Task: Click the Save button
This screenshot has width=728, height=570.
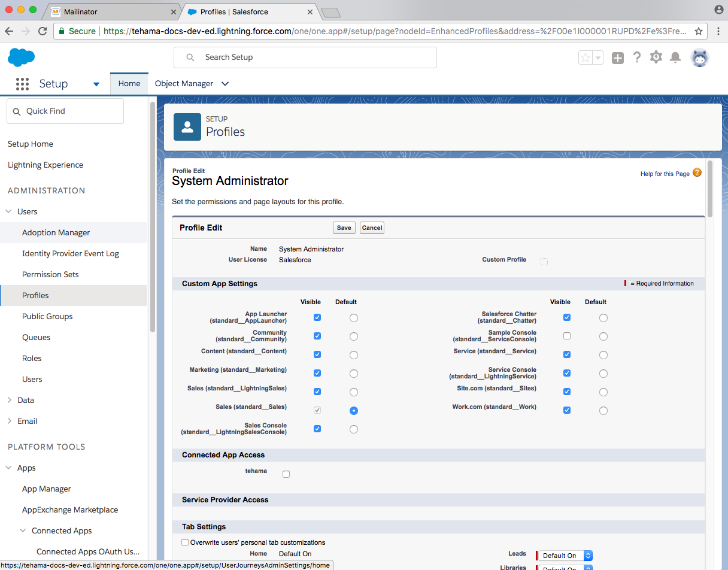Action: (x=344, y=228)
